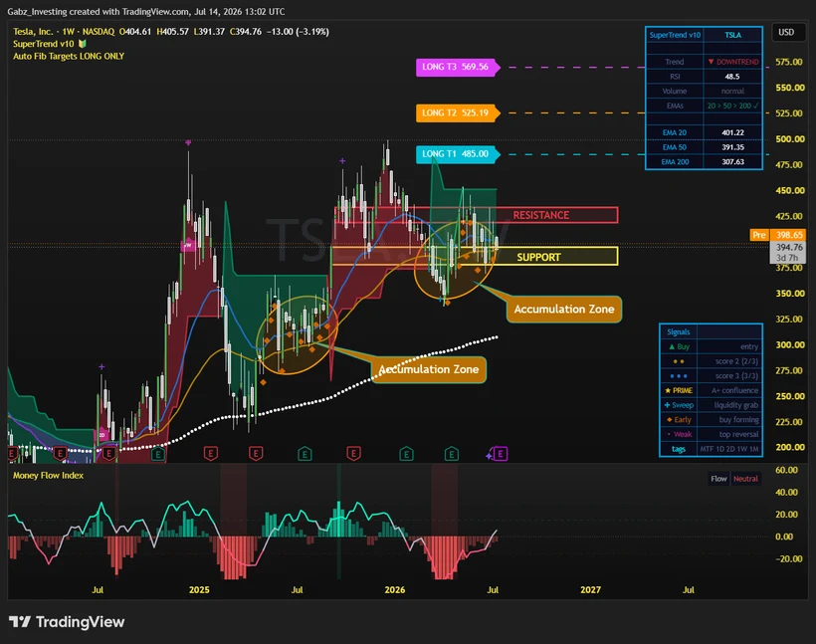
Task: Click the Auto Fib Targets LONG ONLY legend
Action: click(69, 56)
